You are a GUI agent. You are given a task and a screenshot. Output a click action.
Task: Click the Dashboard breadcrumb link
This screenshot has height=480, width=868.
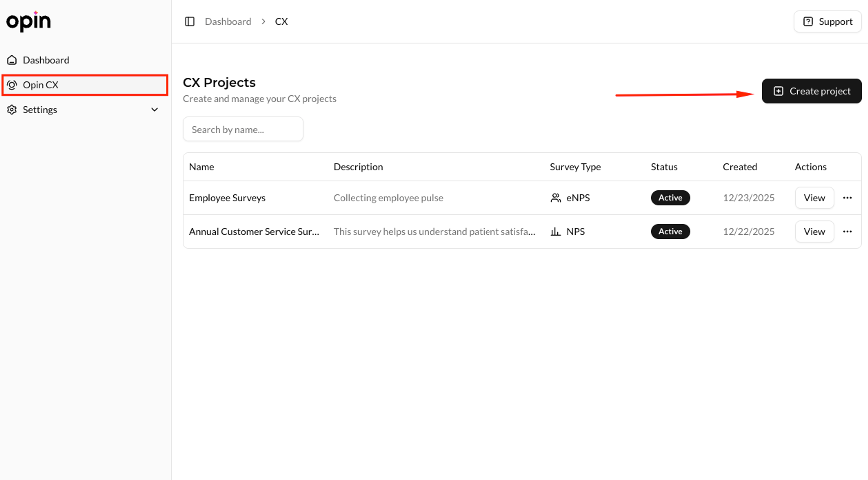(x=228, y=21)
